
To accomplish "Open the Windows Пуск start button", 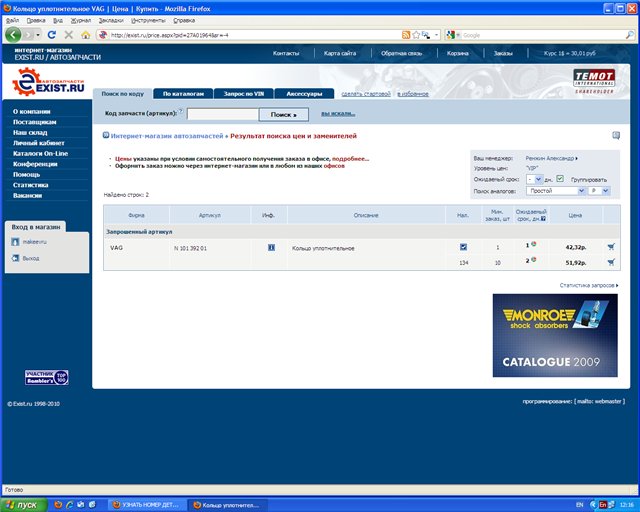I will [24, 505].
